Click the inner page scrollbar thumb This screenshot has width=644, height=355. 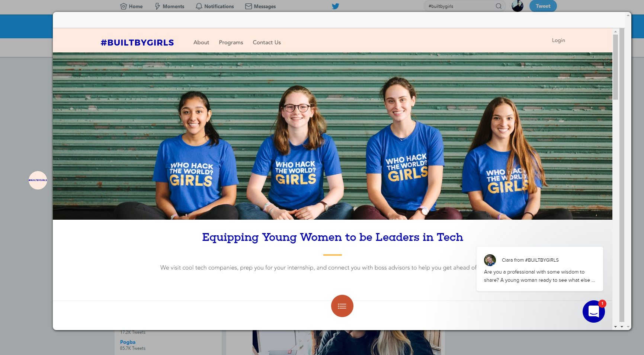point(615,67)
